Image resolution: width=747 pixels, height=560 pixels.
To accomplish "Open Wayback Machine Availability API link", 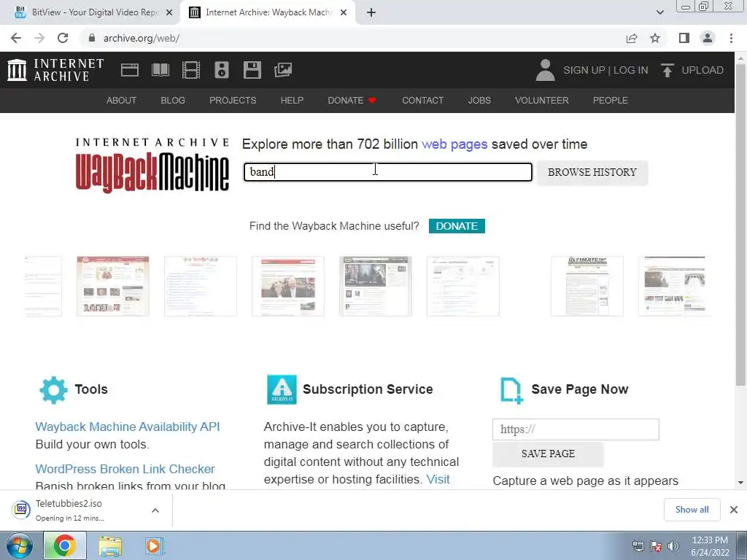I will [x=128, y=427].
